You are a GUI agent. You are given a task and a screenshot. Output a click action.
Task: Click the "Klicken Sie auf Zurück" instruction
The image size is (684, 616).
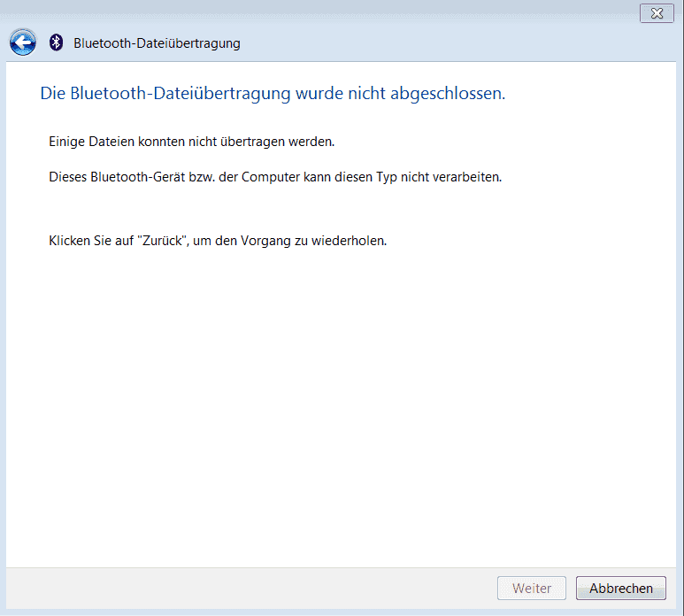pos(218,241)
